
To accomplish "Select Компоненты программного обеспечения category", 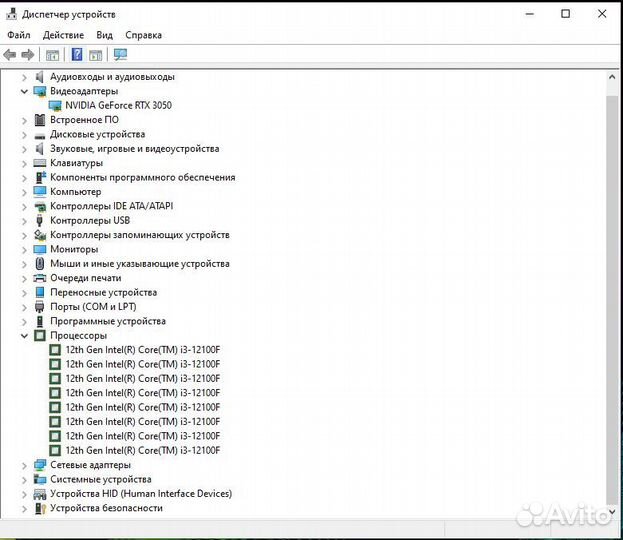I will [143, 178].
